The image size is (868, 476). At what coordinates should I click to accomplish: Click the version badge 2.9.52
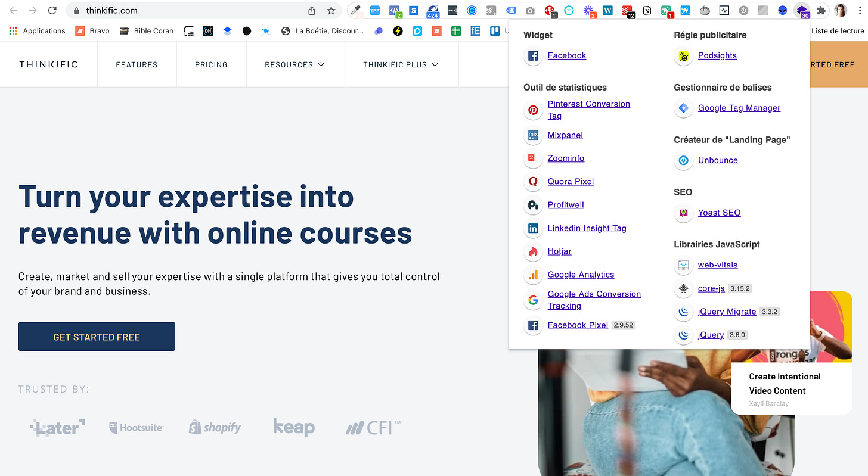point(623,325)
